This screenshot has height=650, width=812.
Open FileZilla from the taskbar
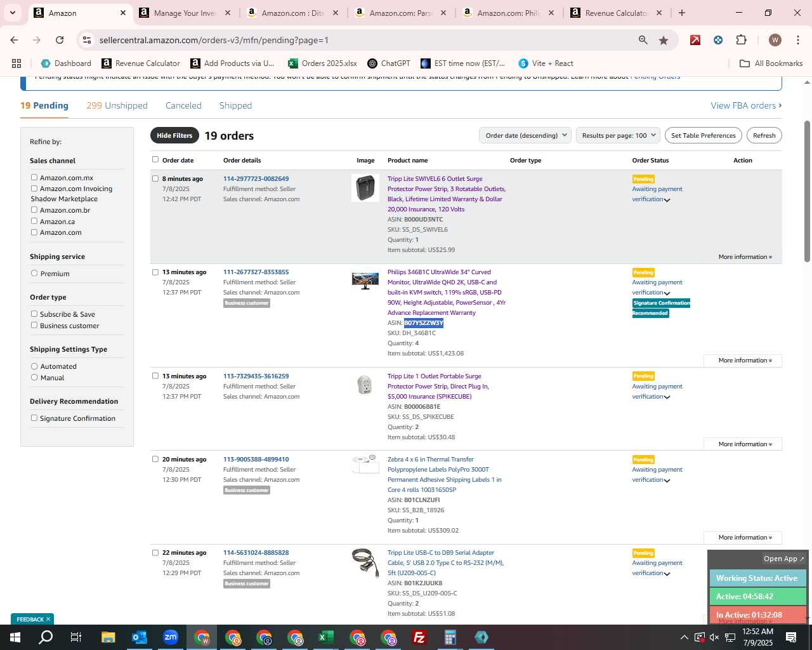tap(419, 637)
